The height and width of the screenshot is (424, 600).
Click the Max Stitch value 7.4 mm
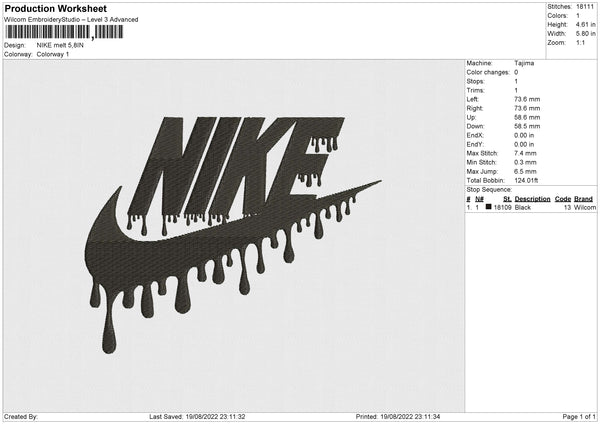point(525,153)
